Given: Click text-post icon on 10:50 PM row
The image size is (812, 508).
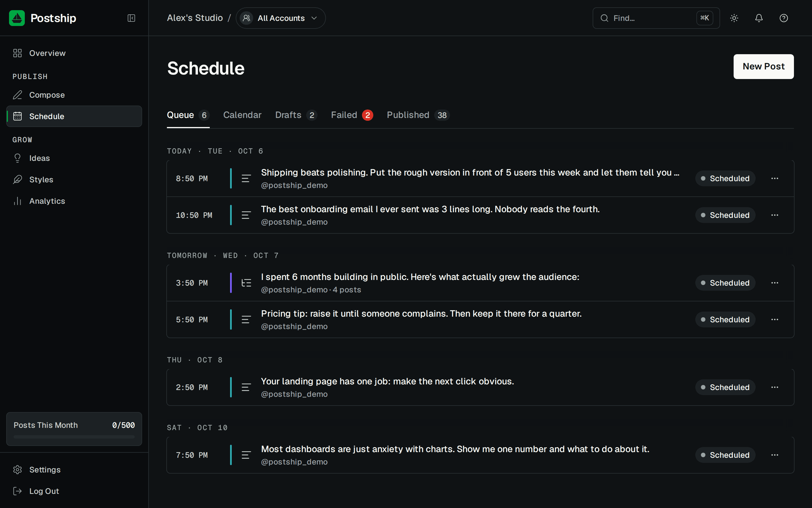Looking at the screenshot, I should 246,215.
